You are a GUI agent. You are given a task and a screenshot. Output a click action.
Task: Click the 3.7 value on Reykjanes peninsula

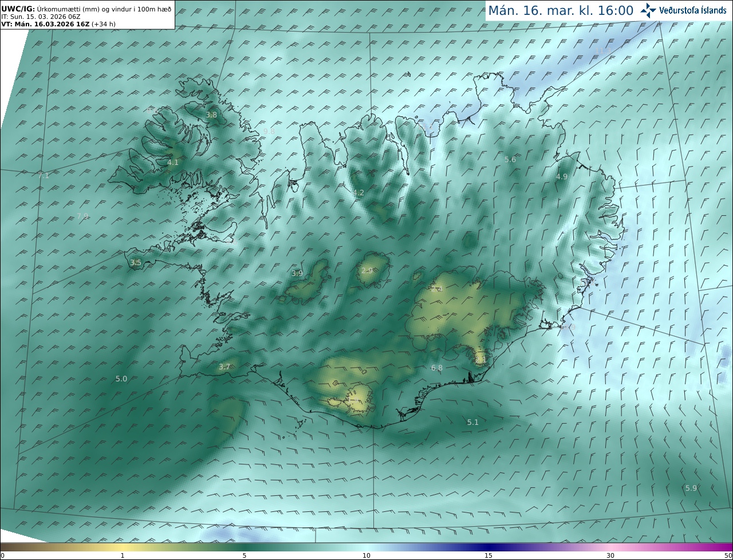point(224,367)
